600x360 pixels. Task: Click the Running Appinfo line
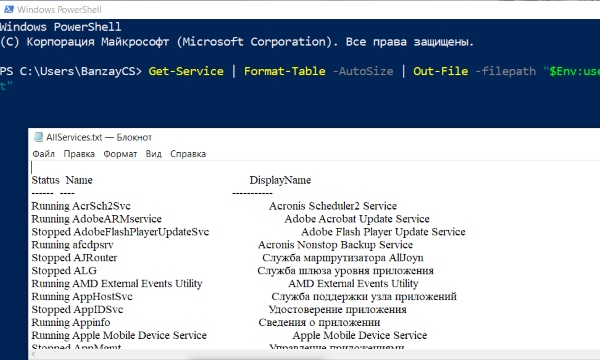(x=206, y=322)
